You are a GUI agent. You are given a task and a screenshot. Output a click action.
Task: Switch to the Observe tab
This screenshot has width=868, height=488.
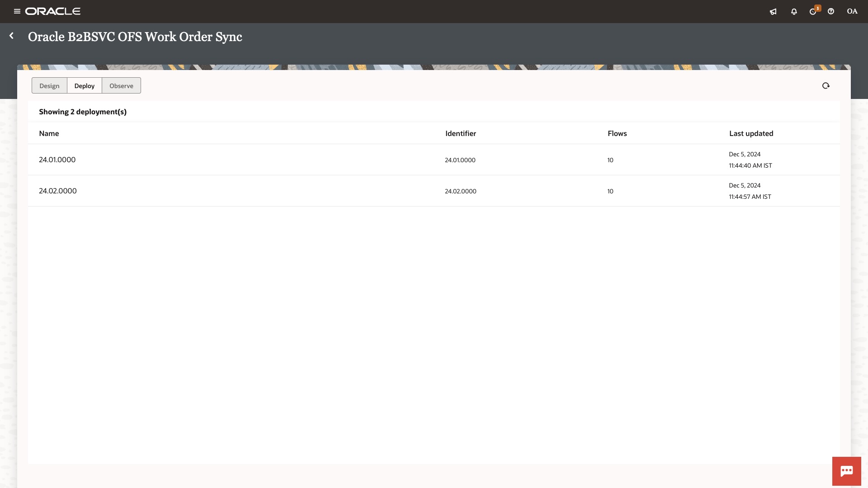(x=121, y=85)
